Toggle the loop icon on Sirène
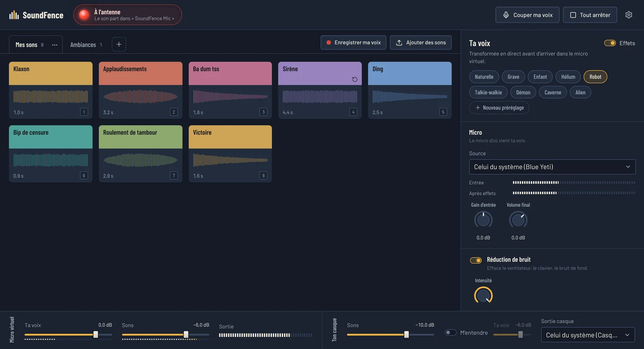 click(x=355, y=79)
